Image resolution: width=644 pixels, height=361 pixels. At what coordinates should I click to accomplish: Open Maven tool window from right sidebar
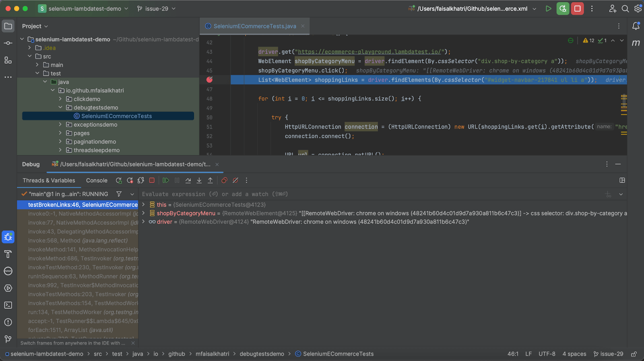pos(636,43)
